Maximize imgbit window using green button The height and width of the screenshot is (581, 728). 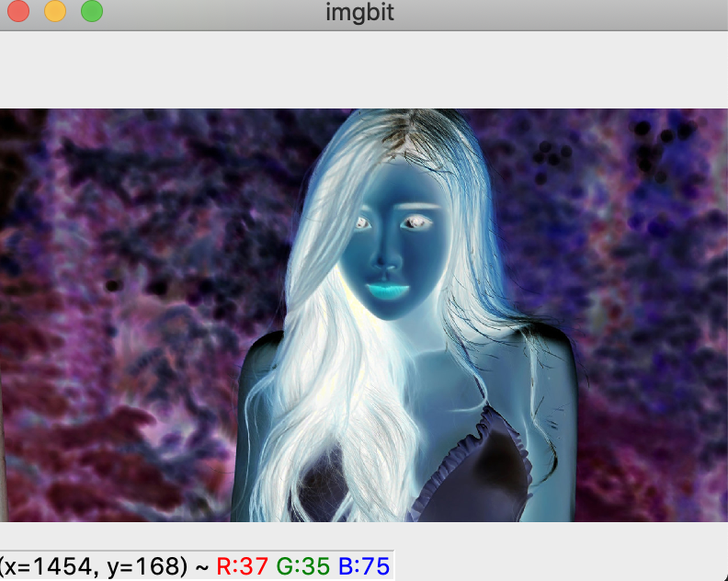click(92, 11)
